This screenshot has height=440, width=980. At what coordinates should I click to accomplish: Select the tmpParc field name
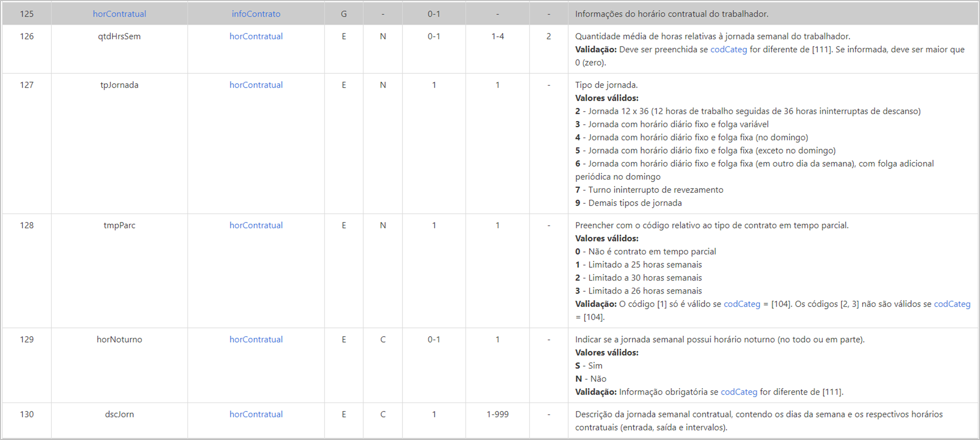tap(119, 225)
